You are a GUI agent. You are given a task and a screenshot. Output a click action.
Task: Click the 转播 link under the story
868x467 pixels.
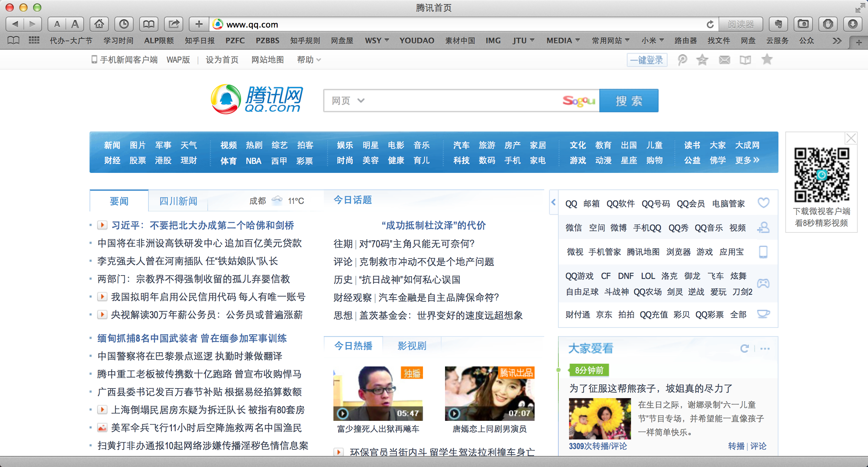pos(736,446)
